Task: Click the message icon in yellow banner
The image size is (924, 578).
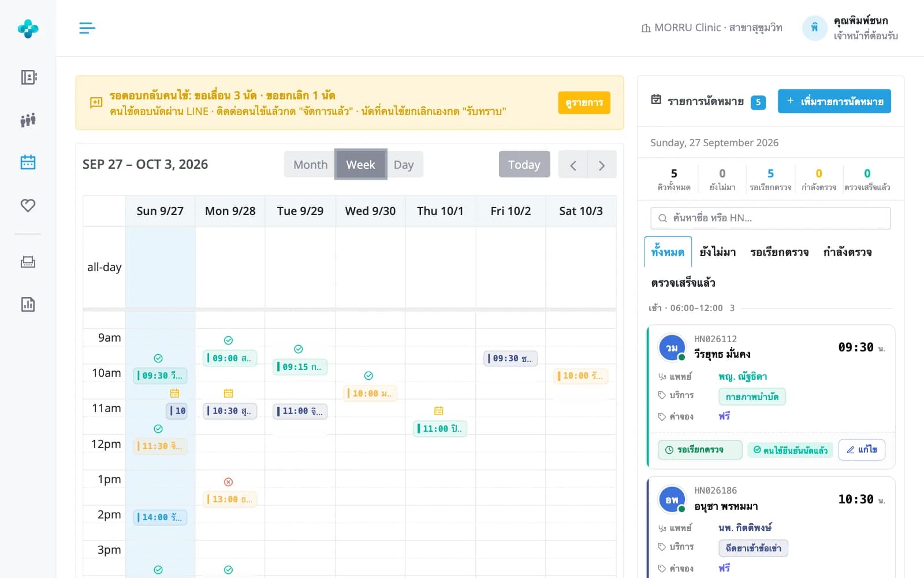Action: [x=96, y=103]
